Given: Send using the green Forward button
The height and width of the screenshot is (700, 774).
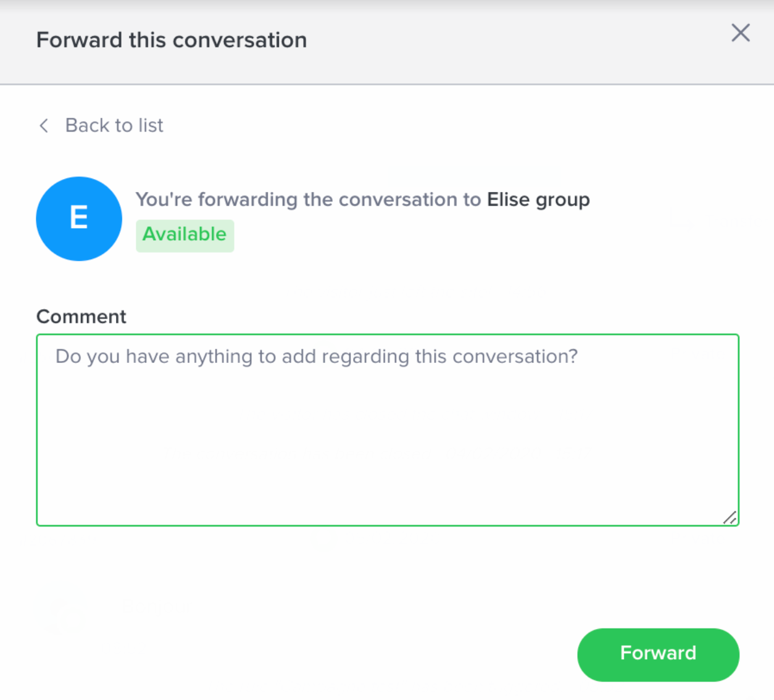Looking at the screenshot, I should click(x=658, y=654).
